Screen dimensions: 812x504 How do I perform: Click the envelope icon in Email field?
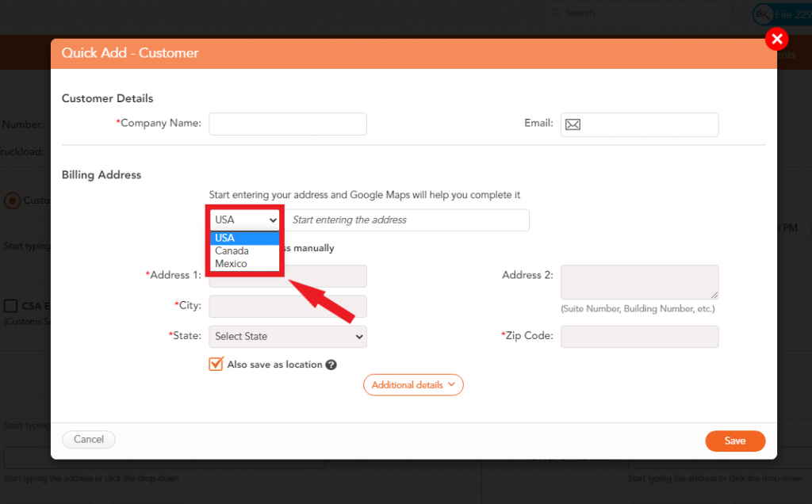point(573,124)
